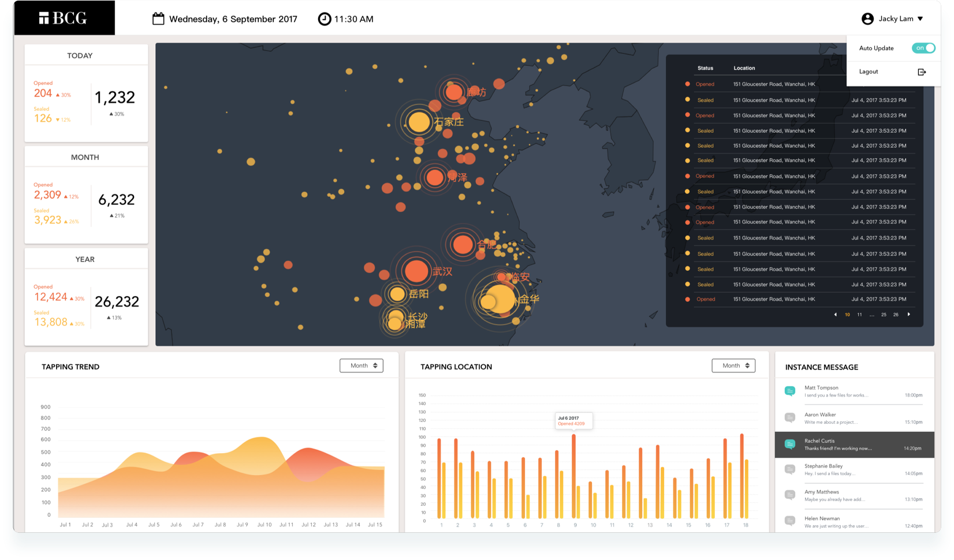The image size is (954, 560).
Task: Go to page 11 in the table
Action: point(859,315)
